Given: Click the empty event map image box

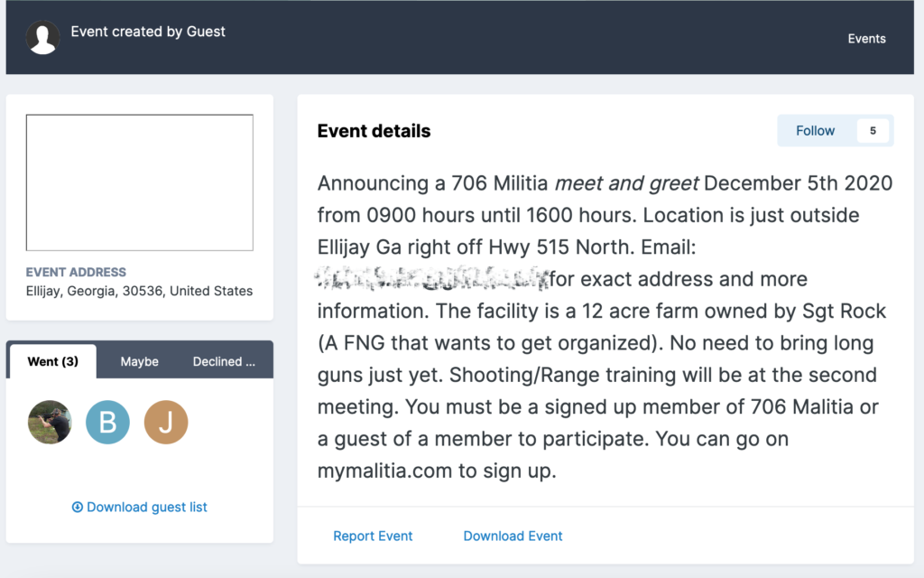Looking at the screenshot, I should pyautogui.click(x=140, y=182).
